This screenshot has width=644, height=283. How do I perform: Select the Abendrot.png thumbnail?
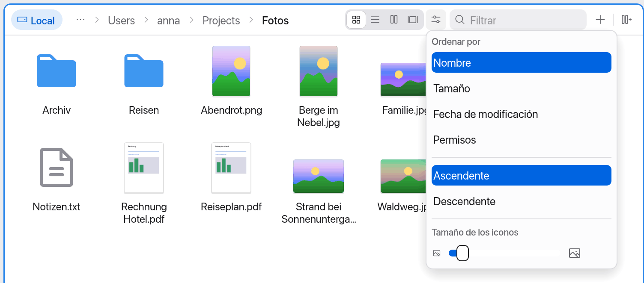tap(231, 71)
